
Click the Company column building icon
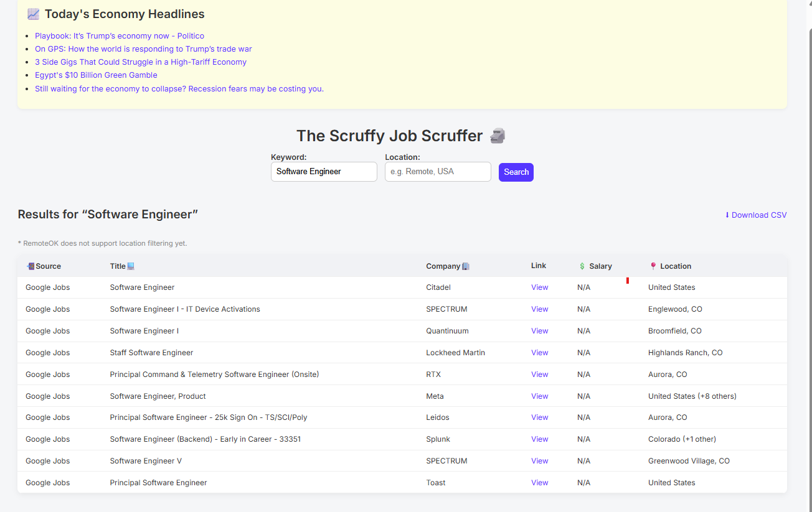pyautogui.click(x=466, y=266)
